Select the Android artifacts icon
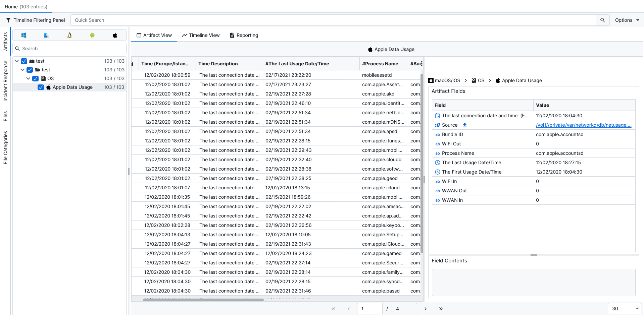Screen dimensions: 644x315 [92, 35]
